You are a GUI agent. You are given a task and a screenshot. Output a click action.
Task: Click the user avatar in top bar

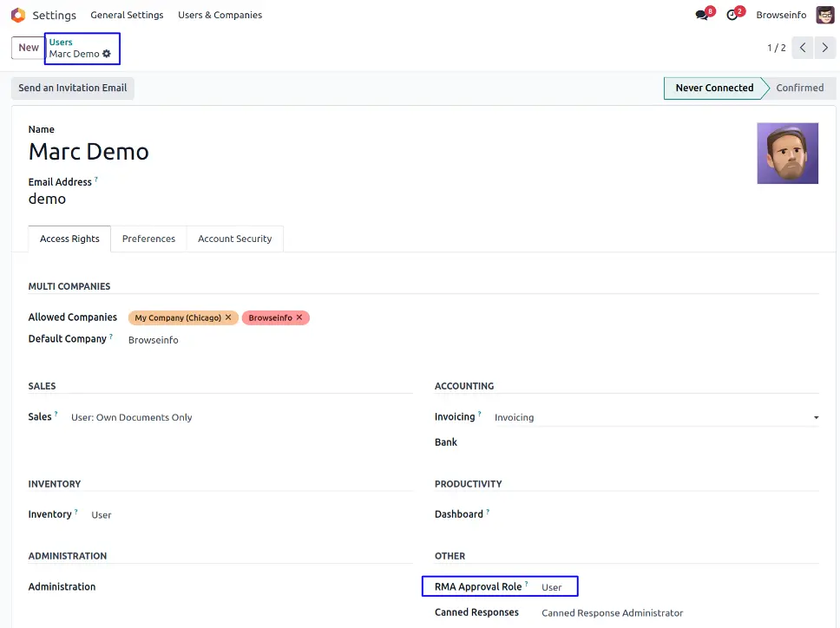(824, 15)
